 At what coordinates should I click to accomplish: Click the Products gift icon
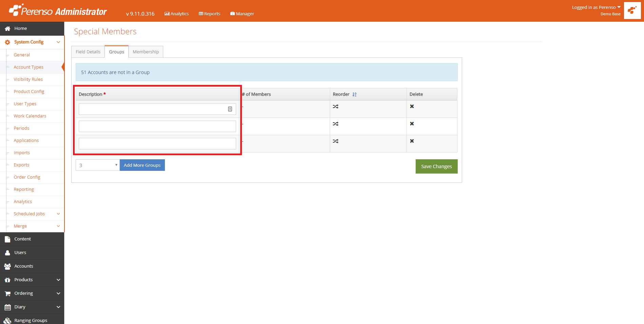[x=7, y=280]
